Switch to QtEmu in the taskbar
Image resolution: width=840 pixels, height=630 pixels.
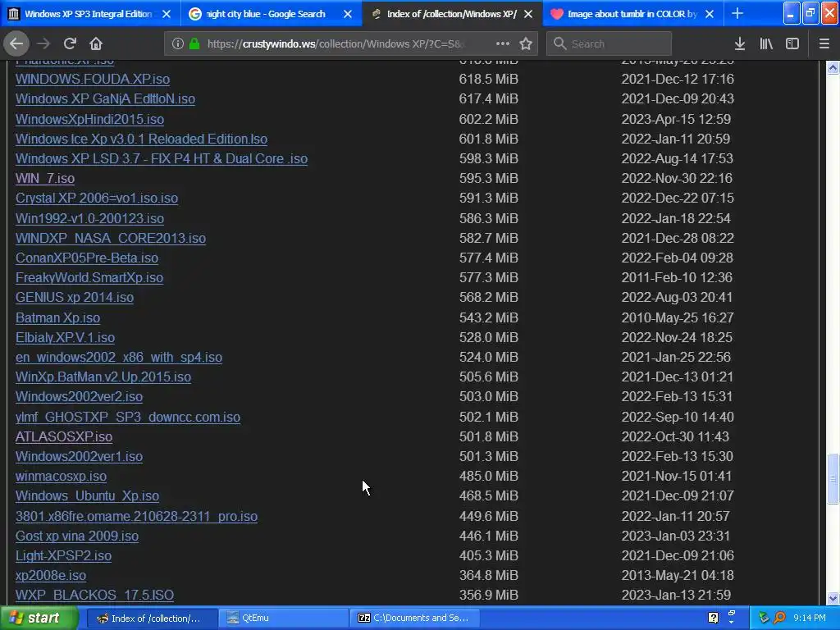283,619
